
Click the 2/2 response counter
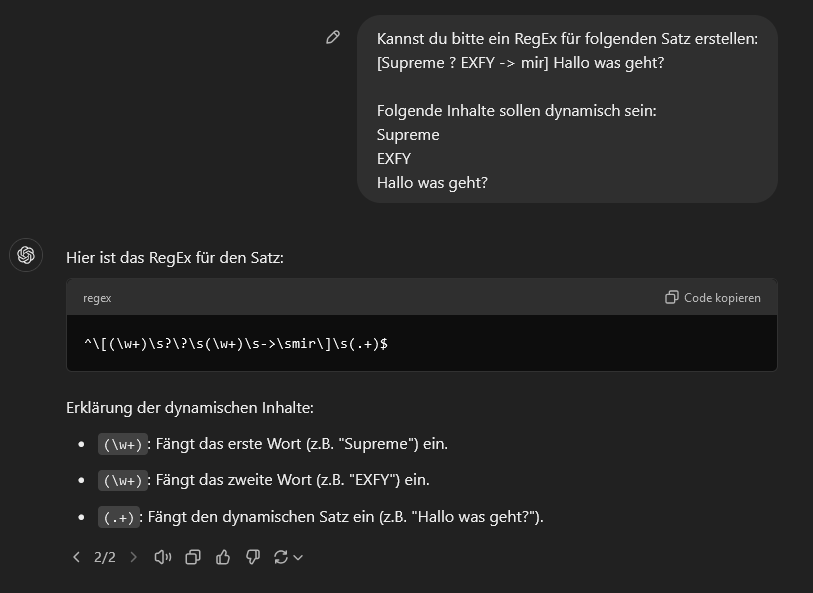click(105, 557)
